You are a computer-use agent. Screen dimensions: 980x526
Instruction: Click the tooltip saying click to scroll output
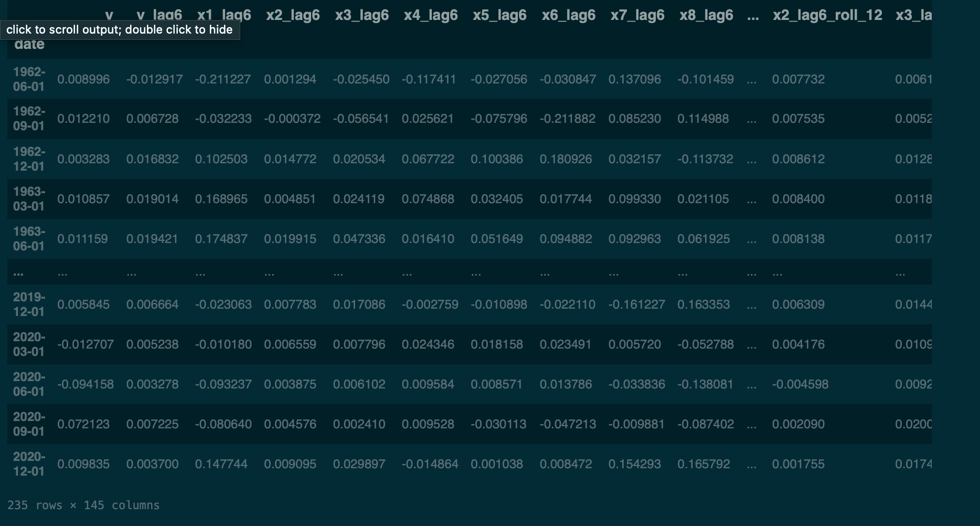point(119,29)
